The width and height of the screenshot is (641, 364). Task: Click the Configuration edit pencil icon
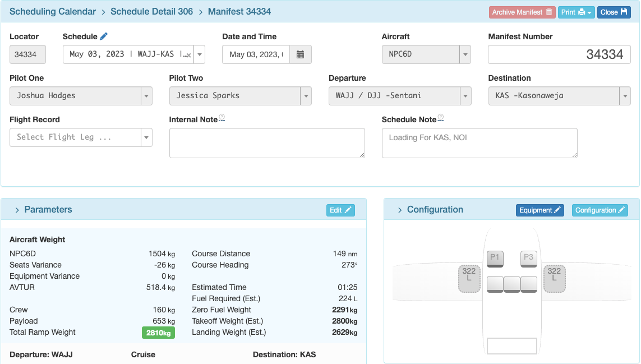click(x=622, y=210)
